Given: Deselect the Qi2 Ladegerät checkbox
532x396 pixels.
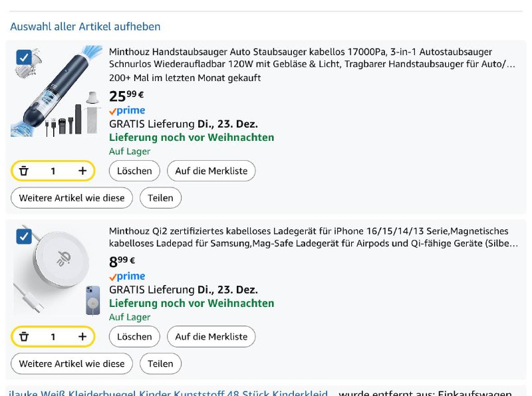Looking at the screenshot, I should tap(25, 236).
